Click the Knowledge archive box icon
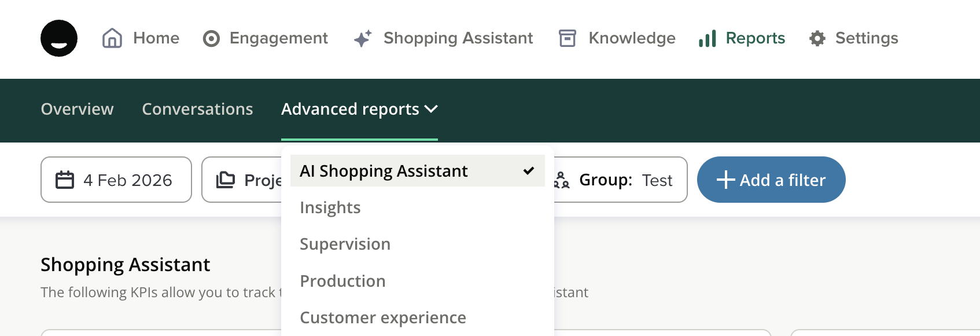 [x=567, y=38]
